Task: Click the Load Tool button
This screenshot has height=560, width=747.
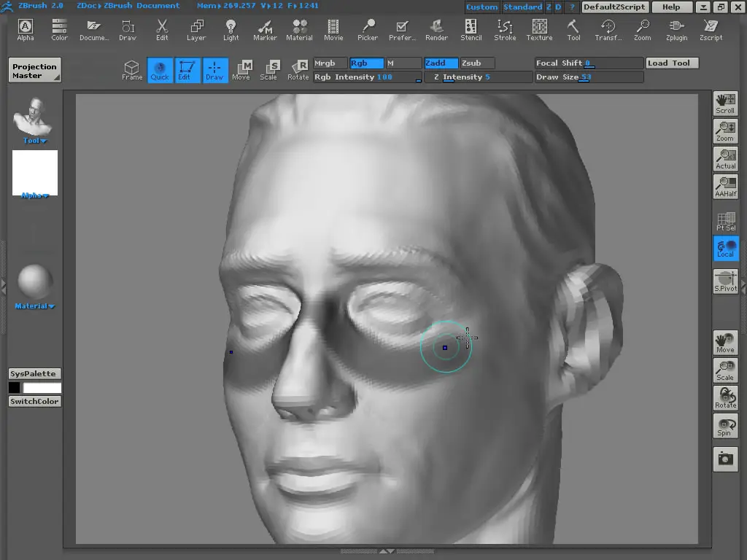Action: click(672, 63)
